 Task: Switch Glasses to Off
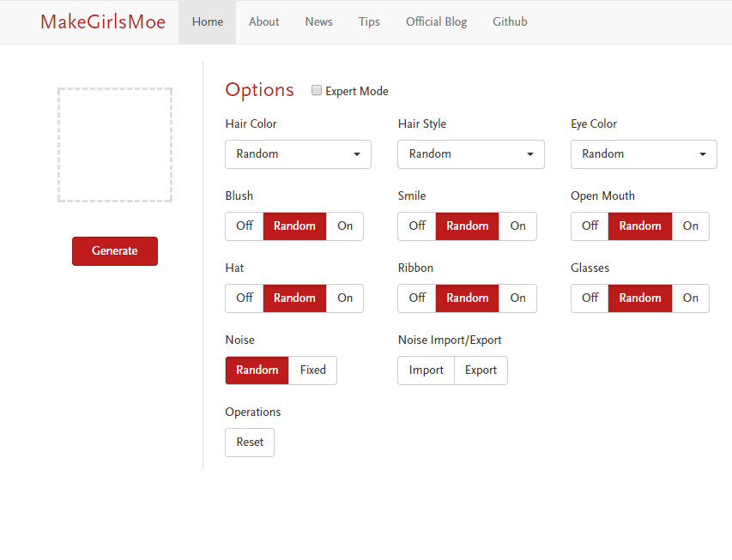[x=590, y=298]
